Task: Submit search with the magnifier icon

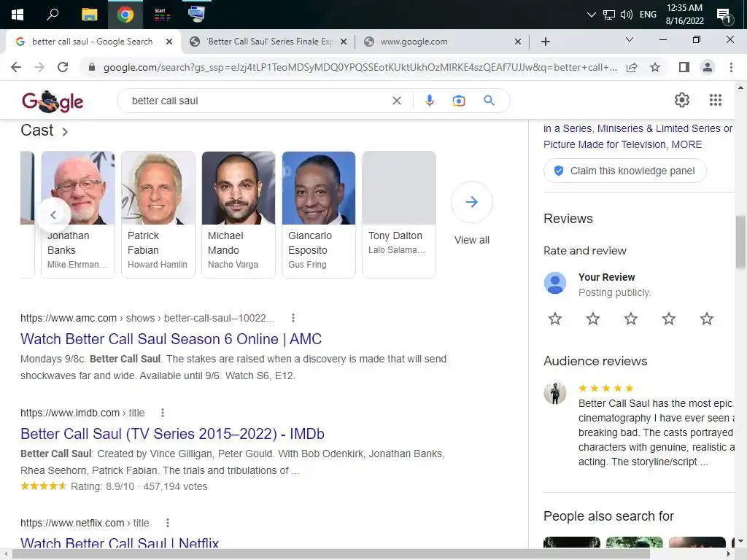Action: point(489,101)
